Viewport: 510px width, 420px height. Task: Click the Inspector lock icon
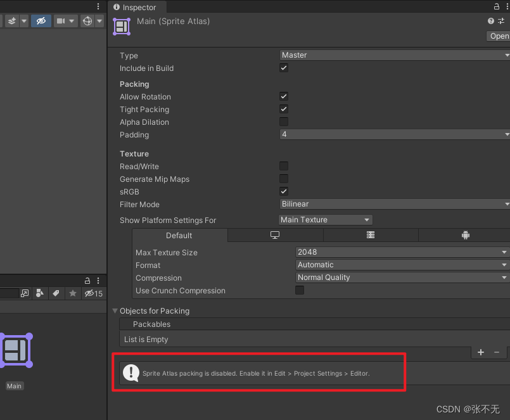pyautogui.click(x=496, y=6)
